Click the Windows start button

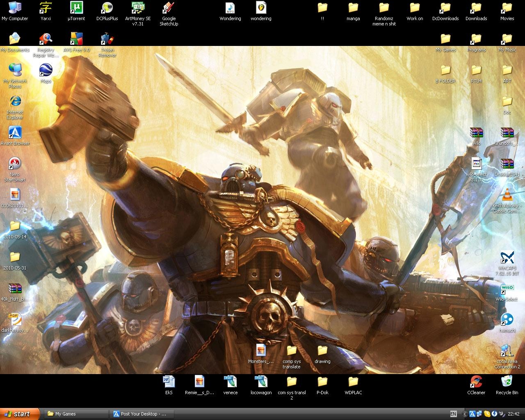click(x=20, y=414)
